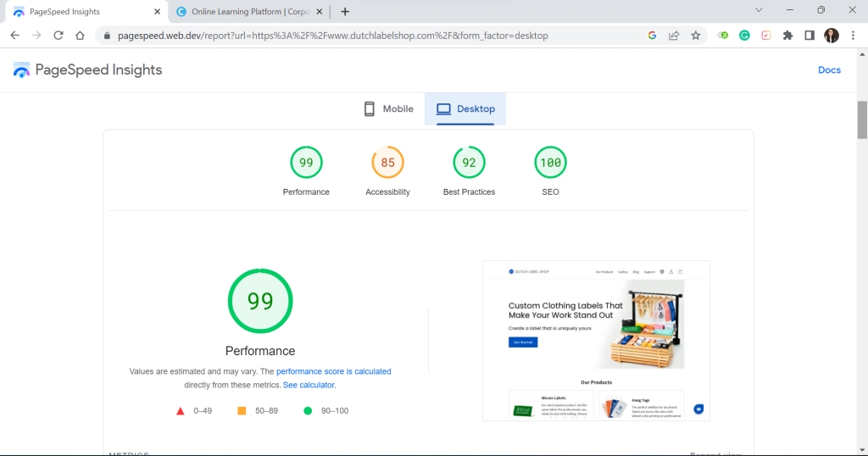The image size is (868, 456).
Task: Click the padlock site info icon
Action: (107, 36)
